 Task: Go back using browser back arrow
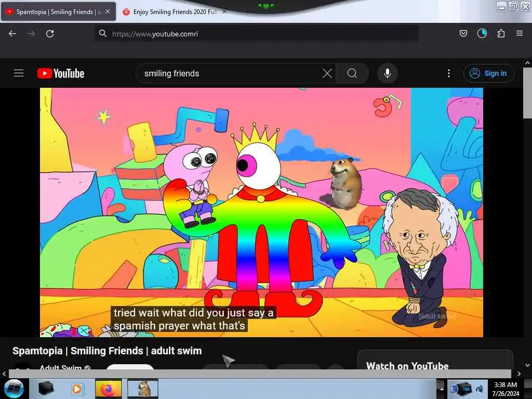coord(12,34)
